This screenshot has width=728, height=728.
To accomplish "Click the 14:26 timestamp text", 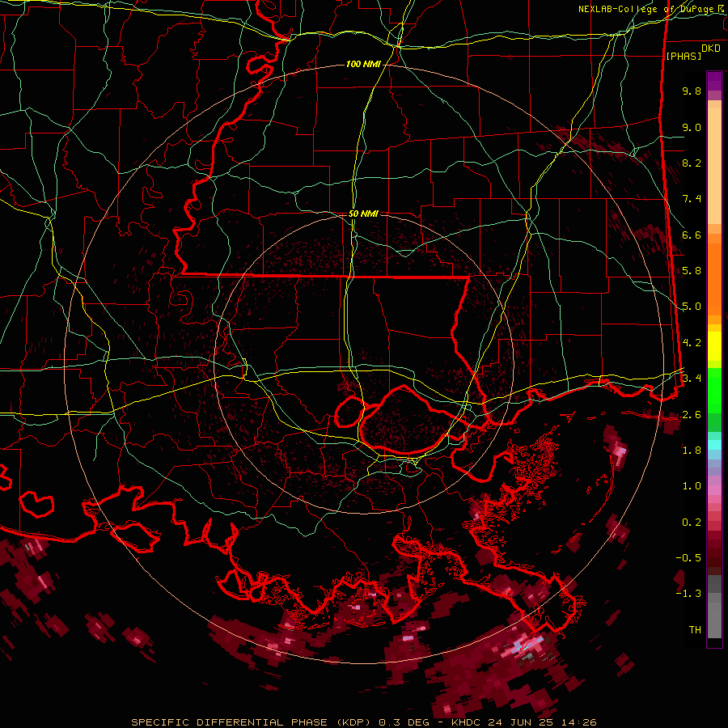I will [578, 722].
